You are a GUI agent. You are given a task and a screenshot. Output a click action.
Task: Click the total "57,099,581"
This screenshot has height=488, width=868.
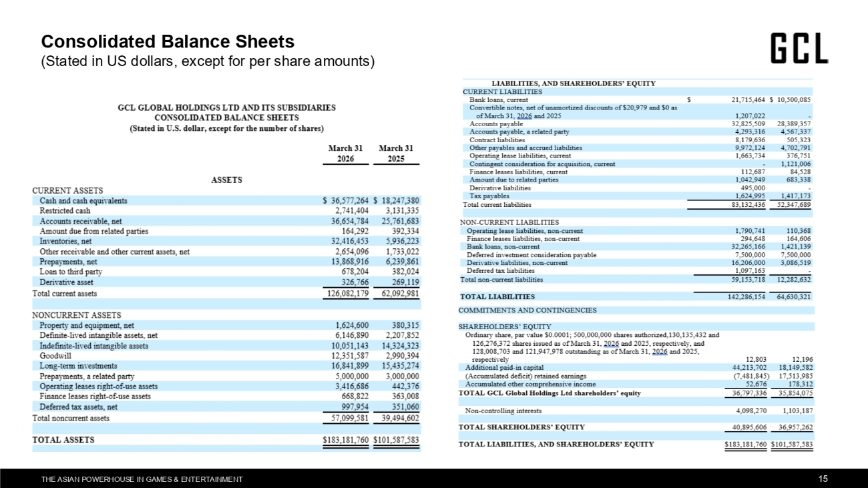tap(351, 418)
